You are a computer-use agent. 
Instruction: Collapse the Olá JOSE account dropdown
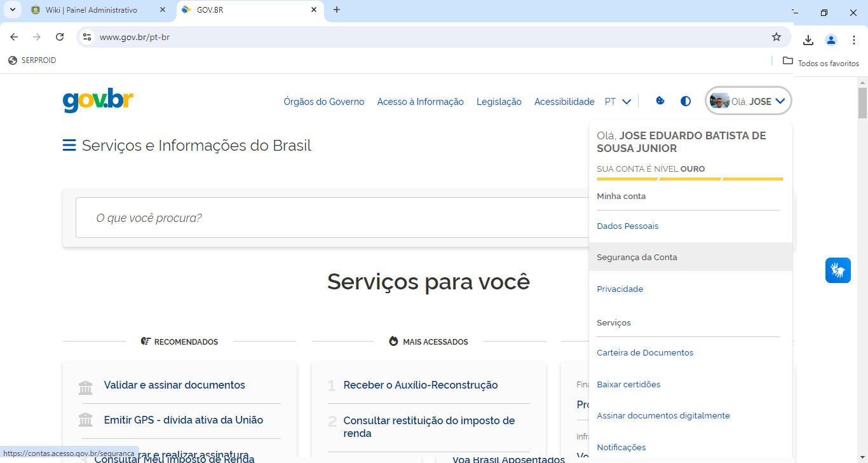747,100
